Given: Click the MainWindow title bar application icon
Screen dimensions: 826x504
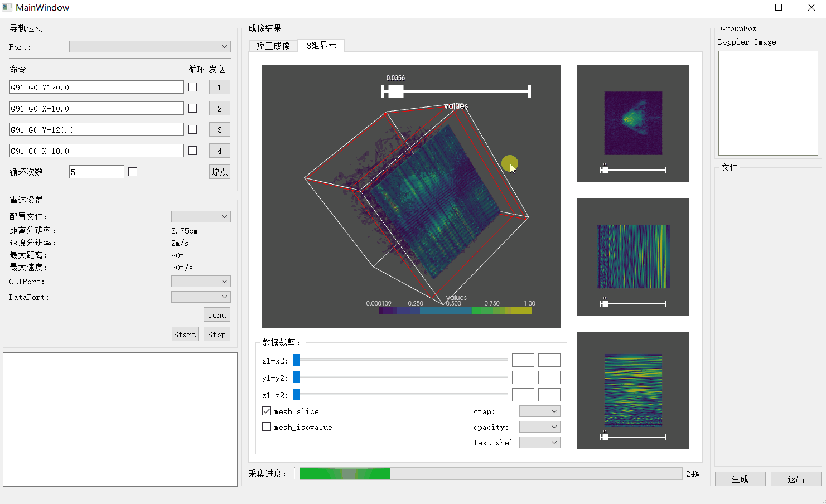Looking at the screenshot, I should (x=8, y=7).
